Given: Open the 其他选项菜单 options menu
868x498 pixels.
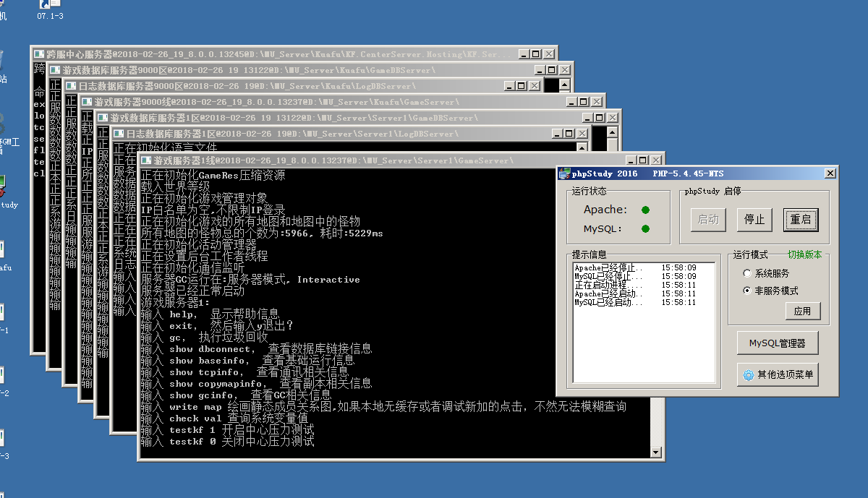Looking at the screenshot, I should [x=778, y=374].
